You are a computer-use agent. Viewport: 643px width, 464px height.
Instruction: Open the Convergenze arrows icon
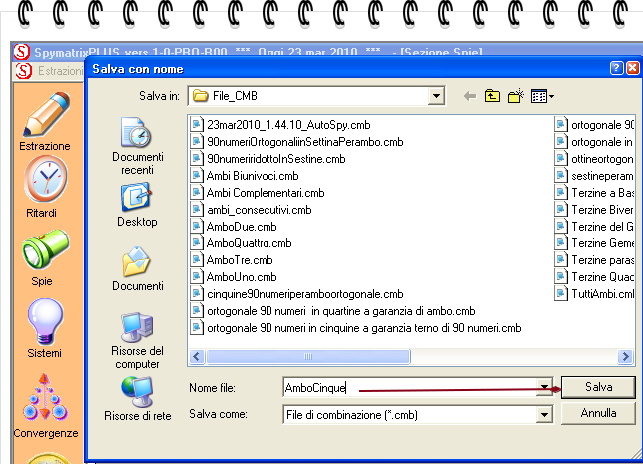[45, 397]
